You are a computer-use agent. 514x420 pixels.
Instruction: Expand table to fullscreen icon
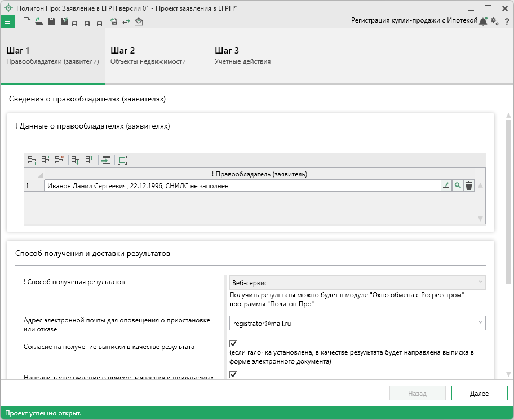click(122, 160)
